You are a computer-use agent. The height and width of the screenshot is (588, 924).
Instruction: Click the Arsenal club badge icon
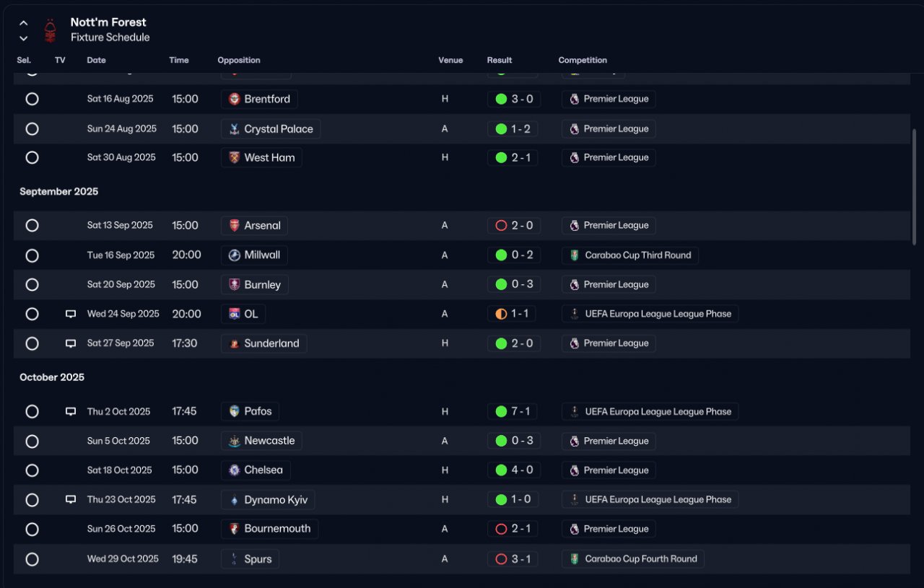click(x=234, y=226)
